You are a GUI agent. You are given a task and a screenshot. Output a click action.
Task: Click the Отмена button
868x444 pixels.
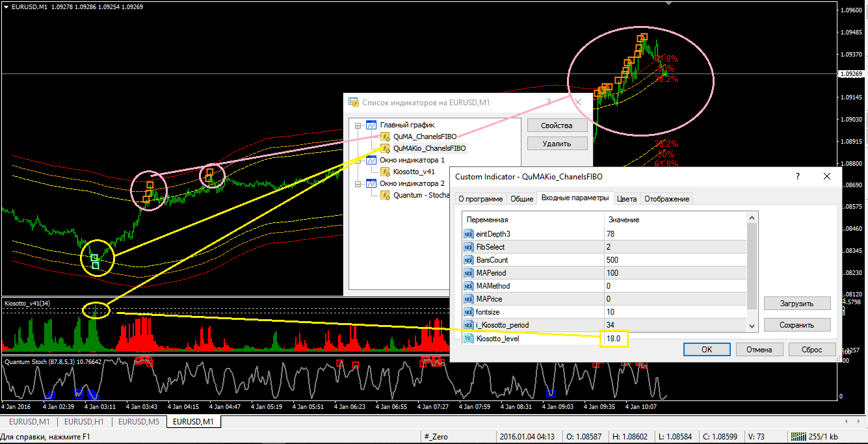point(759,349)
